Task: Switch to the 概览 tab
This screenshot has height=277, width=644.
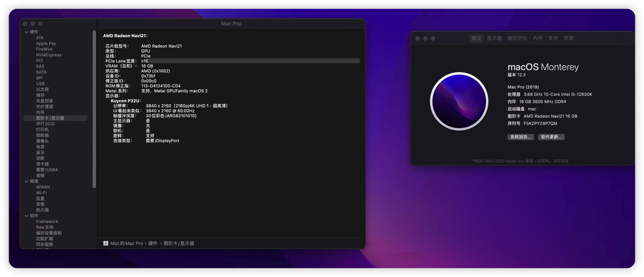Action: (477, 38)
